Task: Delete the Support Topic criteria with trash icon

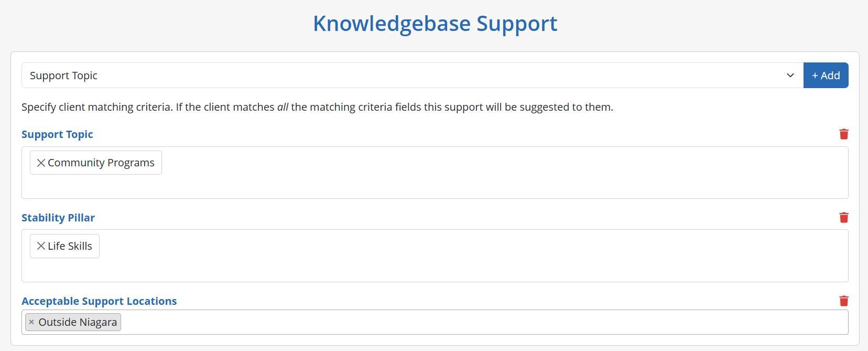Action: (844, 134)
